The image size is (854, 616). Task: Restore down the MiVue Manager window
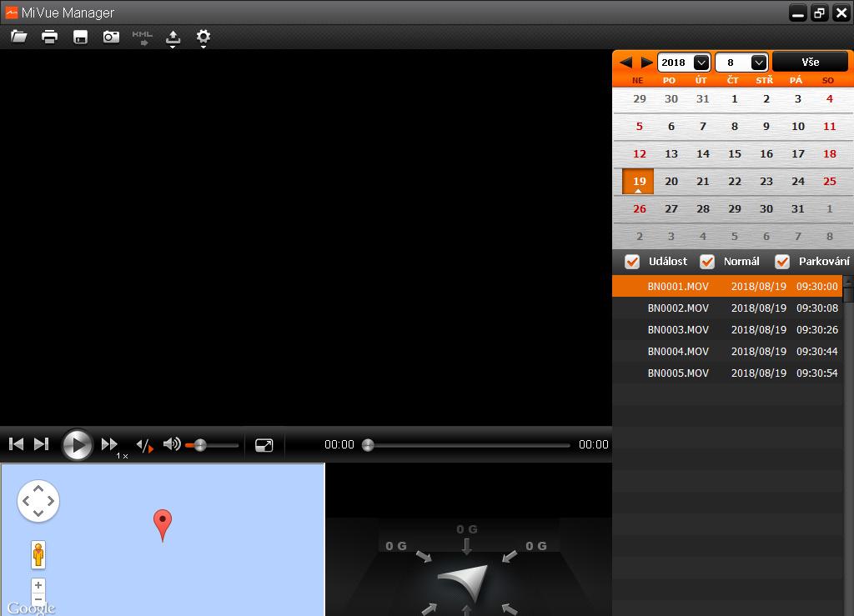(819, 13)
